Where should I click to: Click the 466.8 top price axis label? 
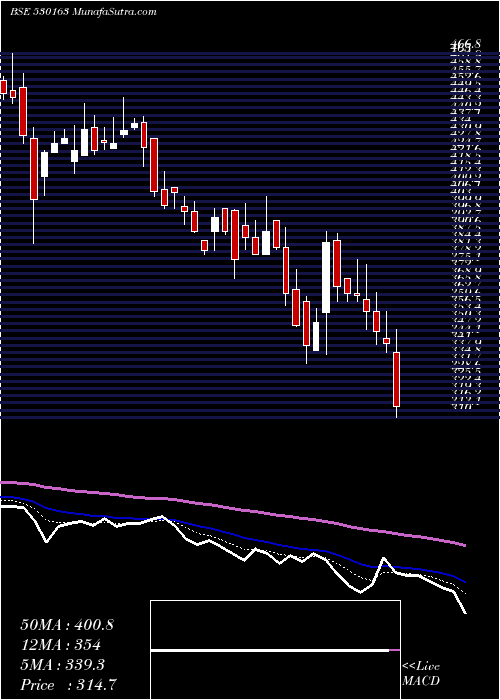click(466, 44)
